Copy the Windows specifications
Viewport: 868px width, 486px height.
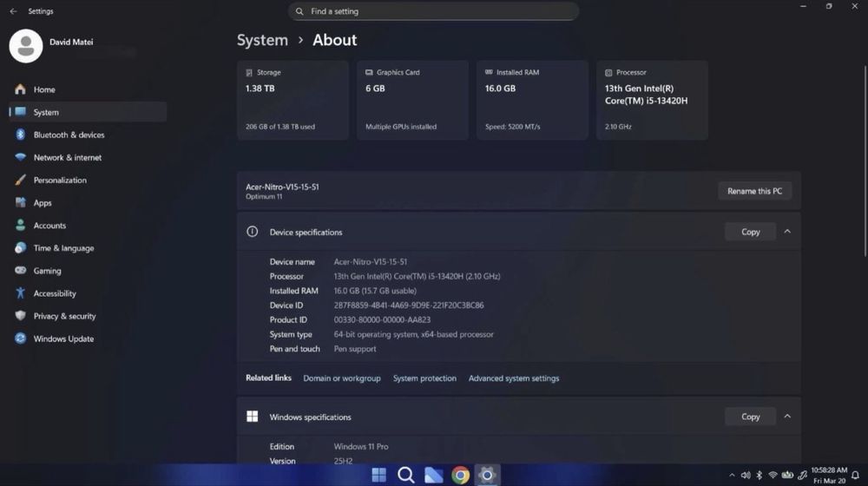point(751,417)
